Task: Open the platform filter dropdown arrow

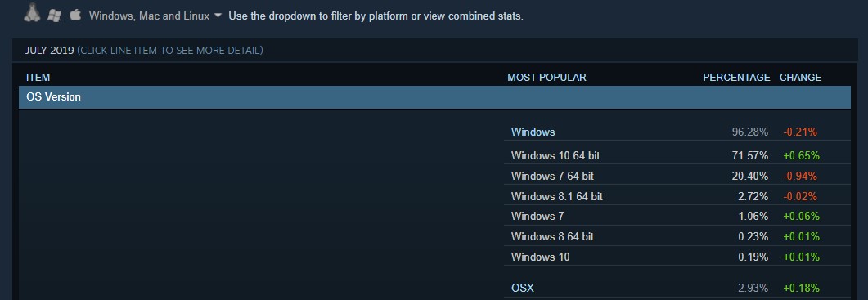Action: pos(218,16)
